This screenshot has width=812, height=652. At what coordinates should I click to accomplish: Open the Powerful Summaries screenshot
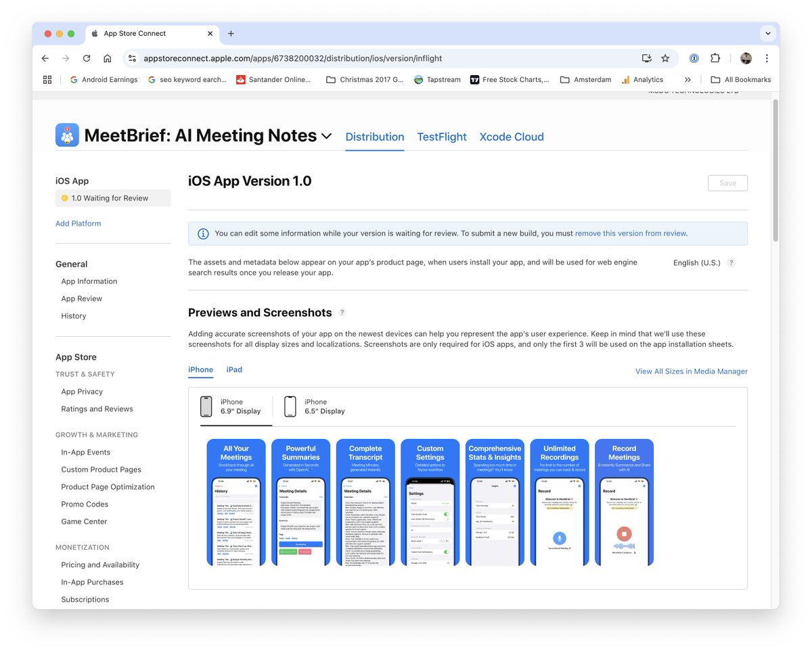pyautogui.click(x=301, y=503)
